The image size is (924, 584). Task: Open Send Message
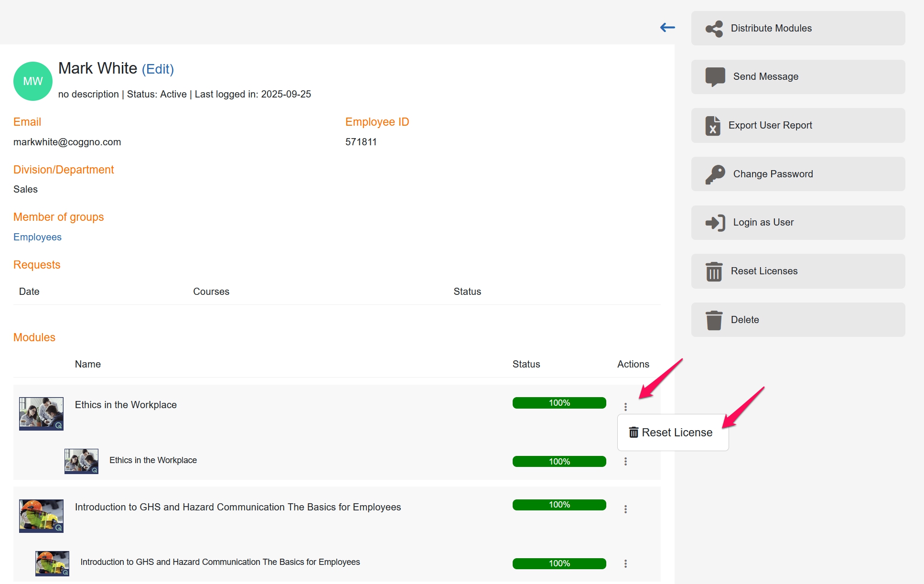798,77
